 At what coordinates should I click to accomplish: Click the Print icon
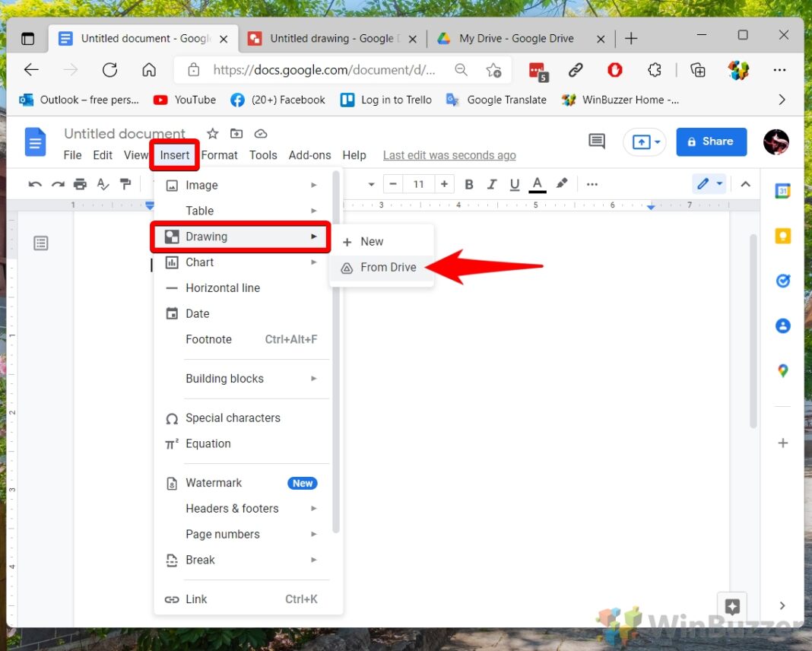point(80,183)
